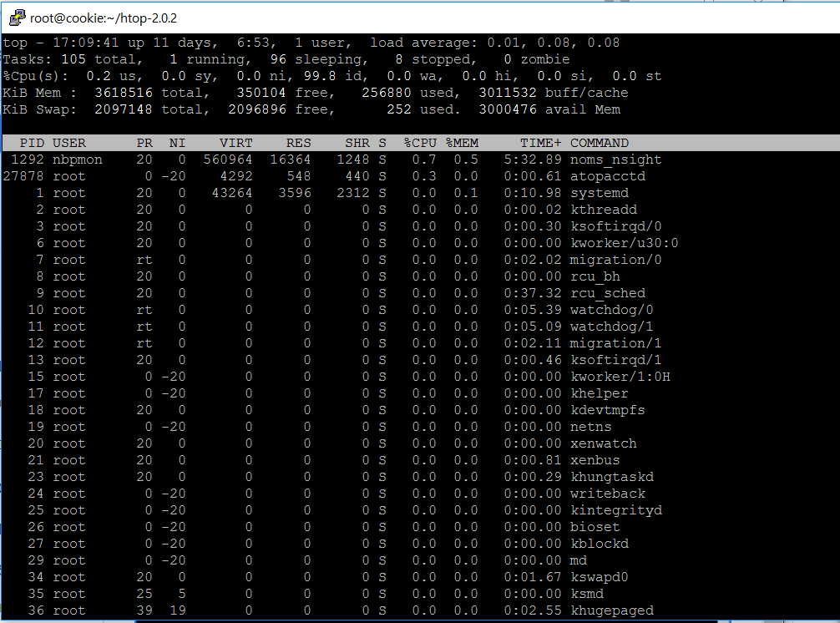The height and width of the screenshot is (623, 840).
Task: Select the noms_nsight process name
Action: tap(615, 160)
